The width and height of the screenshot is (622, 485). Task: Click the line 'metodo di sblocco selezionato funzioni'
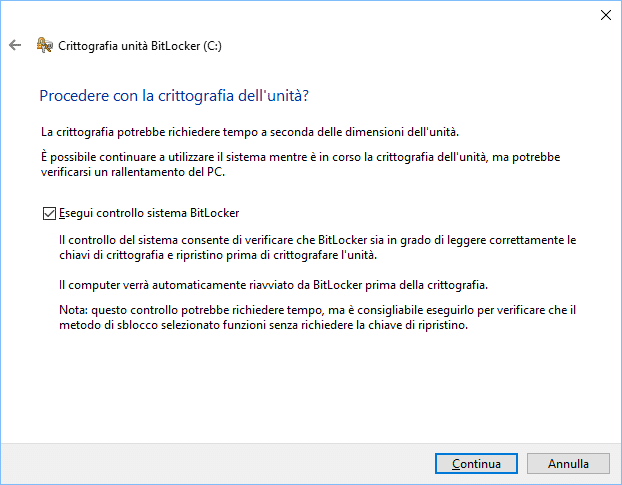263,325
